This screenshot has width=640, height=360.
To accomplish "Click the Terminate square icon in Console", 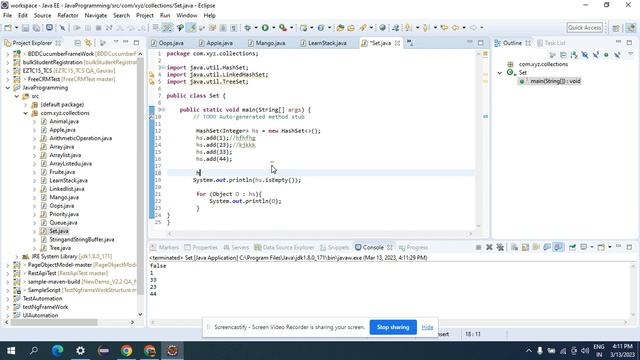I will pyautogui.click(x=478, y=247).
